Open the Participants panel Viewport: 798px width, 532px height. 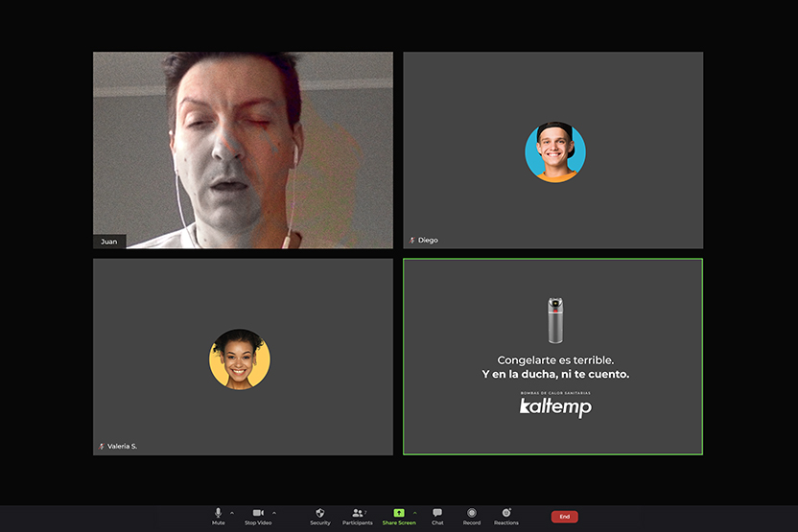click(x=357, y=517)
